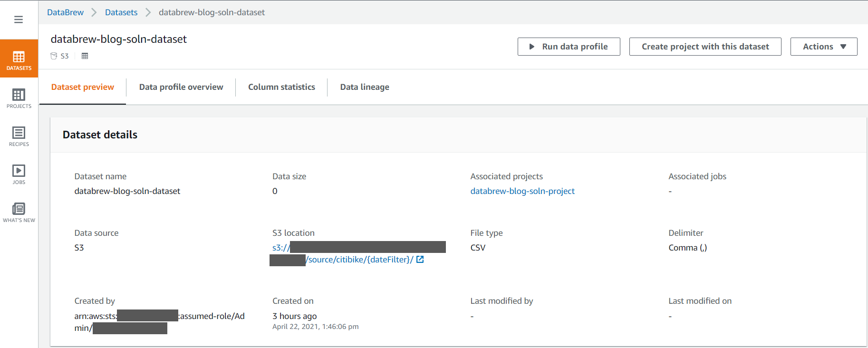Click the dataset name value databrew-blog-soln-dataset
Image resolution: width=868 pixels, height=348 pixels.
coord(127,191)
